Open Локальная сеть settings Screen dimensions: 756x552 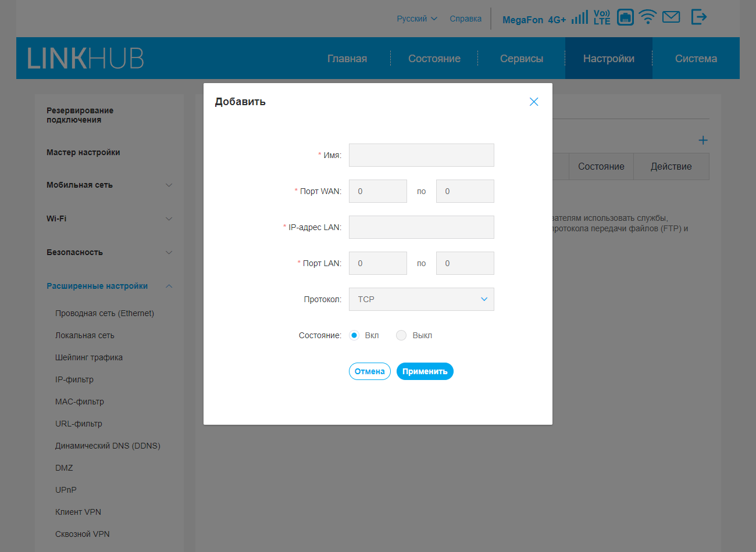tap(85, 335)
